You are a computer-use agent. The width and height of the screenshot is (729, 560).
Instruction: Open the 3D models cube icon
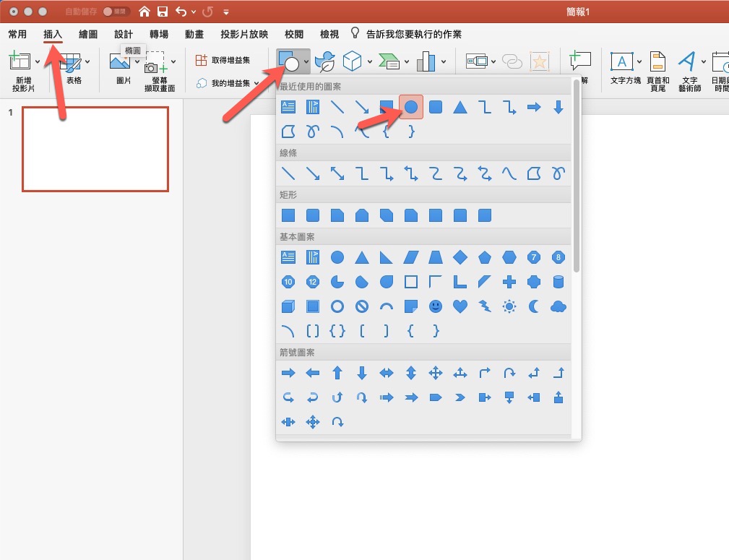point(352,61)
